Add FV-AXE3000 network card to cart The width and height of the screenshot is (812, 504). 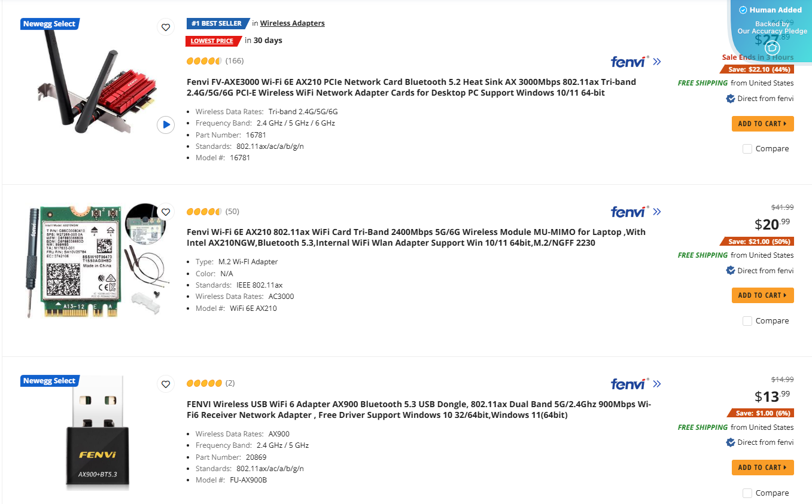pos(762,123)
